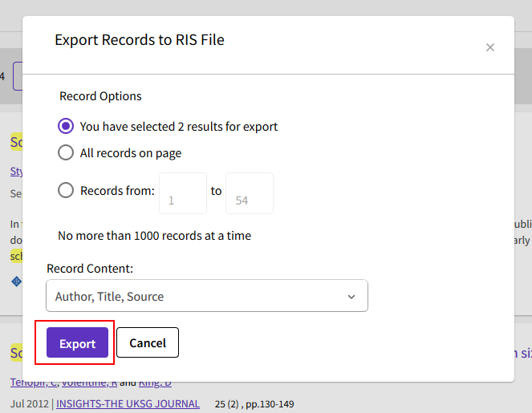Click the 'Jul 2012' publication date

30,404
